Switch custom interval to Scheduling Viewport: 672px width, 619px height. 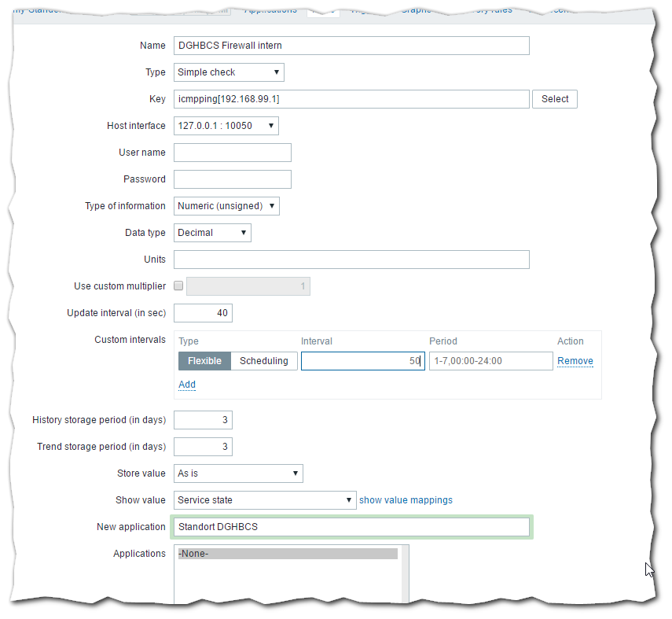[264, 361]
